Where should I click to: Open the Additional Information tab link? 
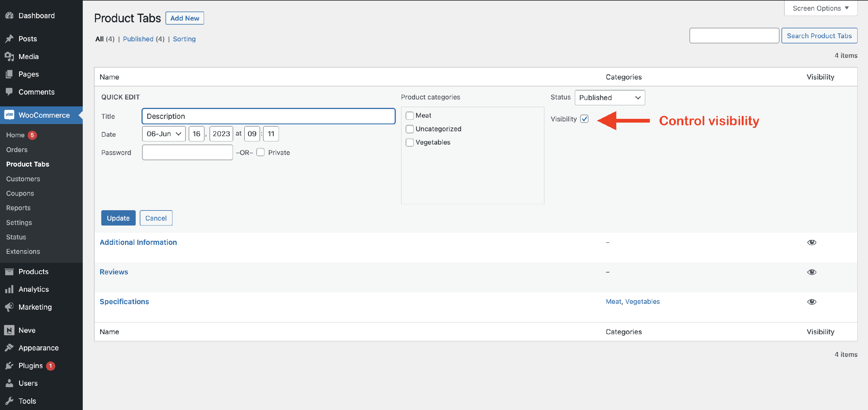click(138, 242)
